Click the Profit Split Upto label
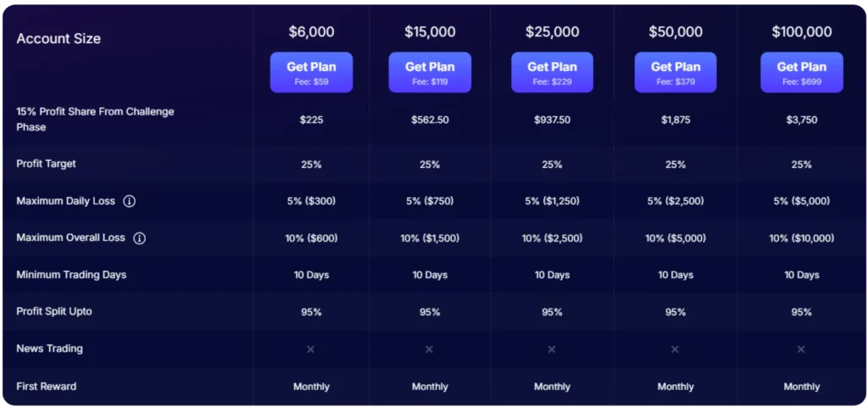 point(54,311)
